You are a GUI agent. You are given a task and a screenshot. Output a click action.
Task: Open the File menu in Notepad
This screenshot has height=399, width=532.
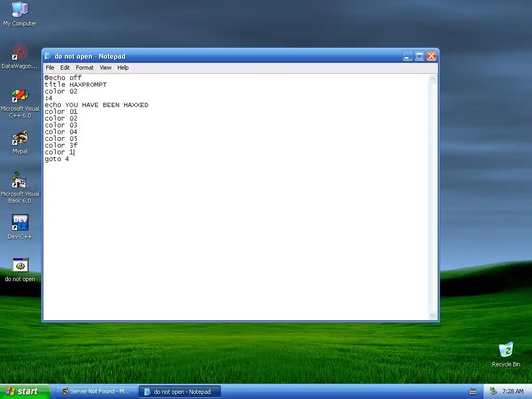coord(50,68)
